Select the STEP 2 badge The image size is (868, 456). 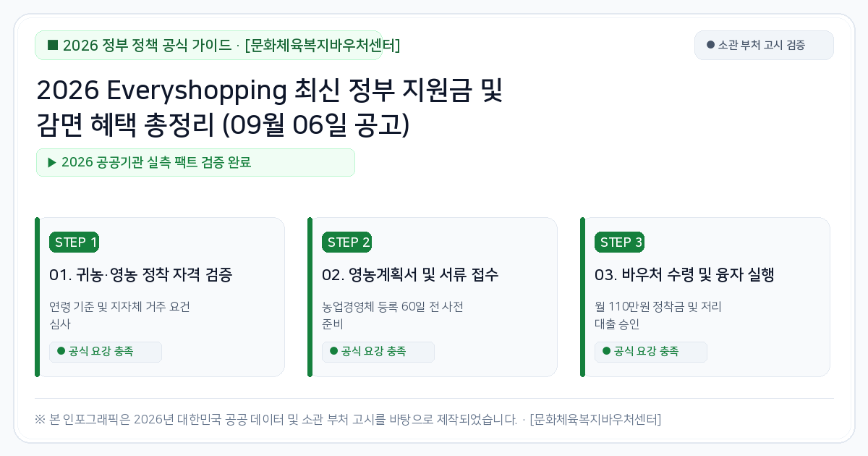click(x=346, y=242)
